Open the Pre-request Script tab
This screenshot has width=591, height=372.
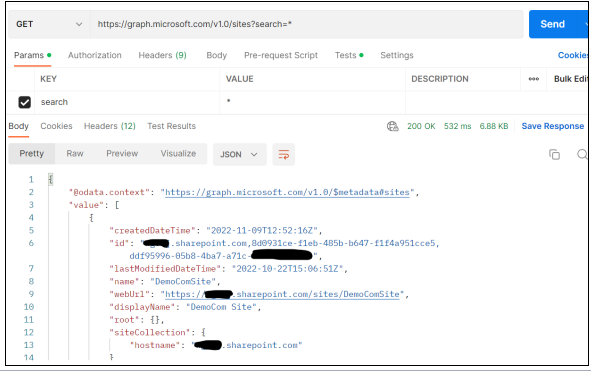[281, 55]
